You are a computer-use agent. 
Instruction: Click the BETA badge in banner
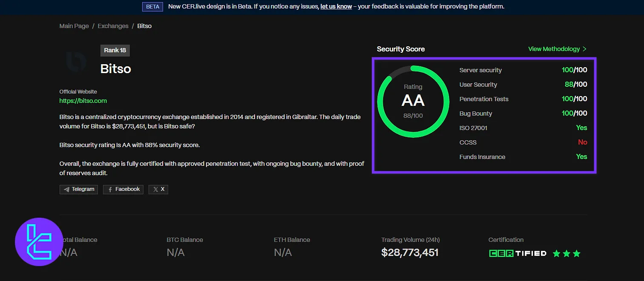[x=152, y=6]
